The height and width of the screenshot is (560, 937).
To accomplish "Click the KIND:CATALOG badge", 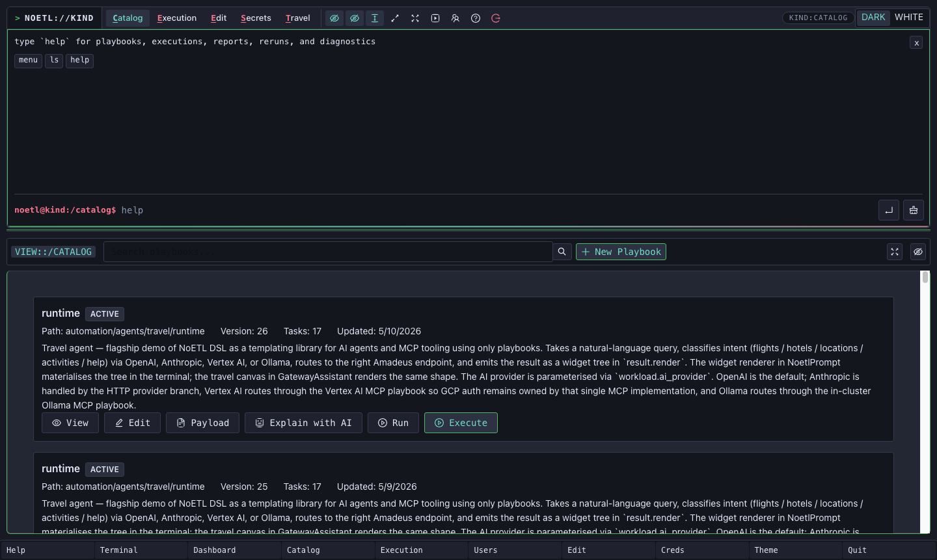I will (x=818, y=18).
